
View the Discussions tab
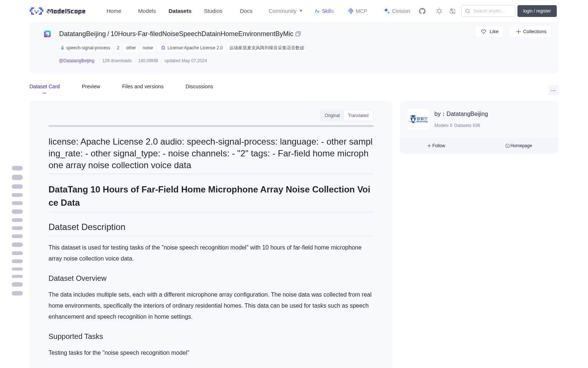[x=199, y=86]
